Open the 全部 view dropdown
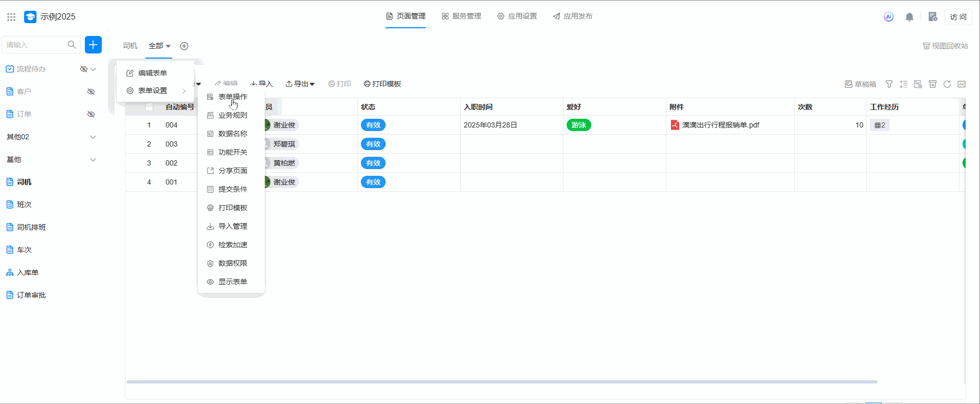This screenshot has height=404, width=980. coord(159,46)
